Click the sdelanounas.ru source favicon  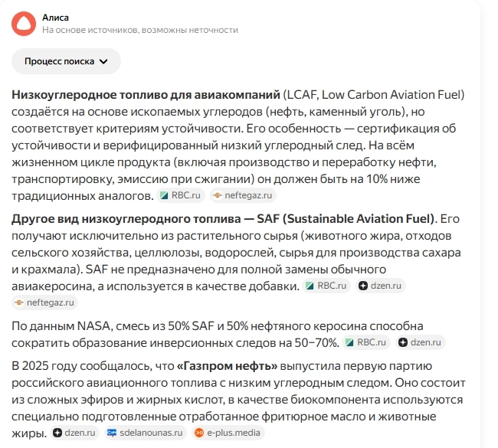112,433
